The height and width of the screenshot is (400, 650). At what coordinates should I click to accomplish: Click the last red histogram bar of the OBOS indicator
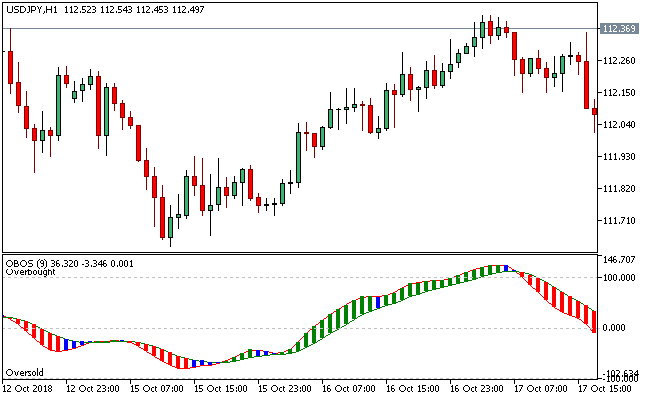click(594, 320)
